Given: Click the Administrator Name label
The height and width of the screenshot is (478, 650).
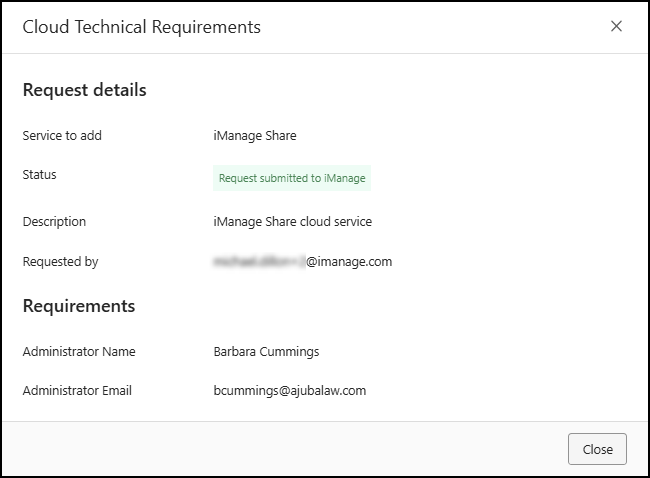Looking at the screenshot, I should point(79,352).
